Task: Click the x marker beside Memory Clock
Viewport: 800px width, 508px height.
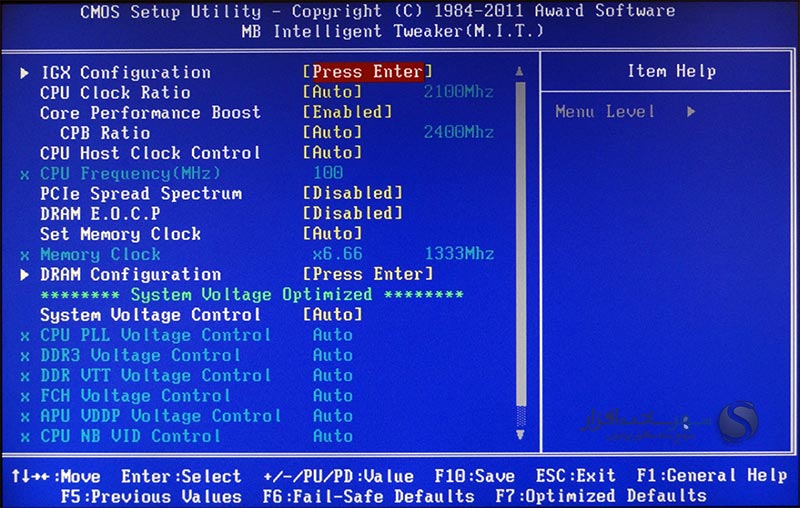Action: click(24, 256)
